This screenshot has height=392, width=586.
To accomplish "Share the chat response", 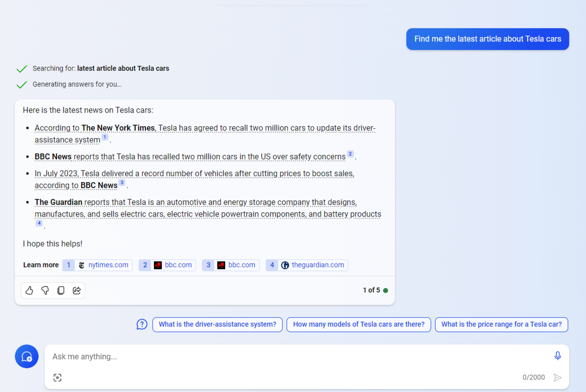I will tap(76, 290).
